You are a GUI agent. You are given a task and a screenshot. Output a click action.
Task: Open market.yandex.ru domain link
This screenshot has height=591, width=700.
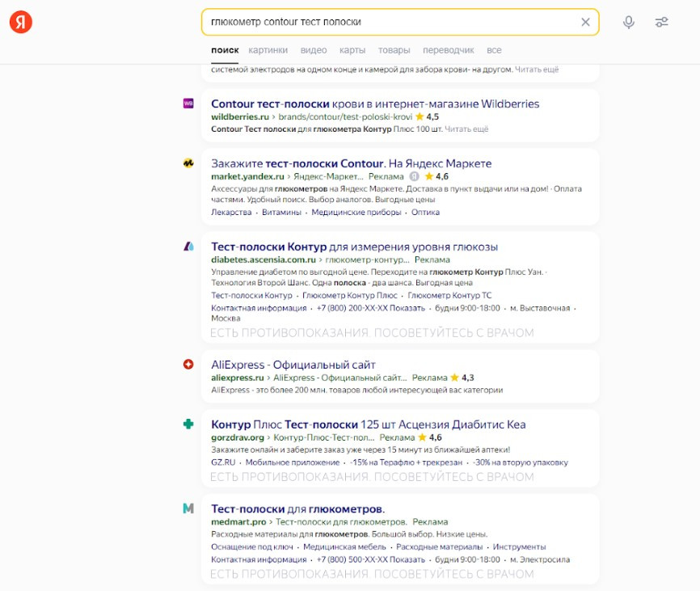point(247,176)
